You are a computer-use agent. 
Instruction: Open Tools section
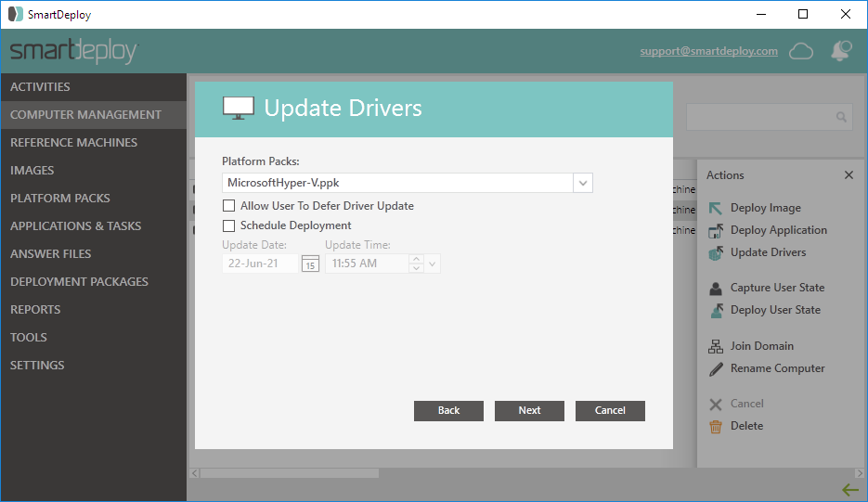tap(94, 337)
